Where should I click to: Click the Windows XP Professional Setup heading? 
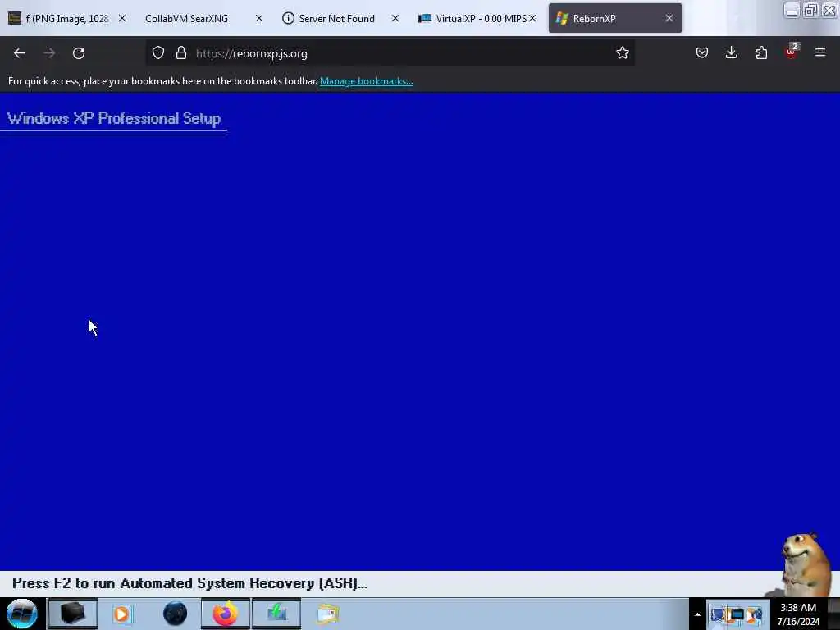[114, 118]
